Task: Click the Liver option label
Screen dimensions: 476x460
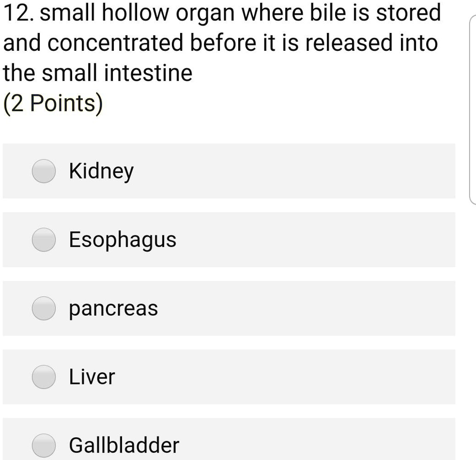Action: (x=92, y=377)
